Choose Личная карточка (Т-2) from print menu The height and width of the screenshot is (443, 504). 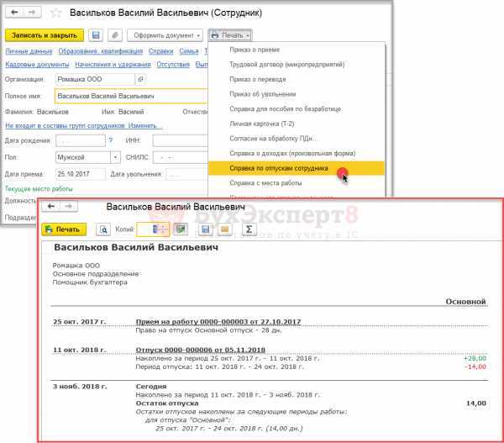pyautogui.click(x=262, y=124)
